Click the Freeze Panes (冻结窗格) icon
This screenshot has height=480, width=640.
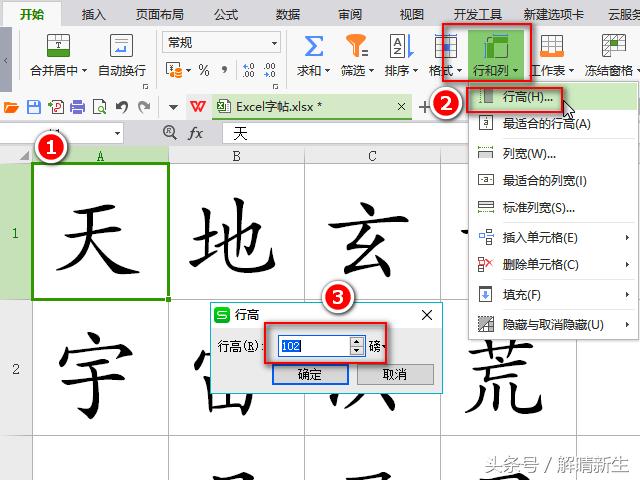pyautogui.click(x=613, y=45)
